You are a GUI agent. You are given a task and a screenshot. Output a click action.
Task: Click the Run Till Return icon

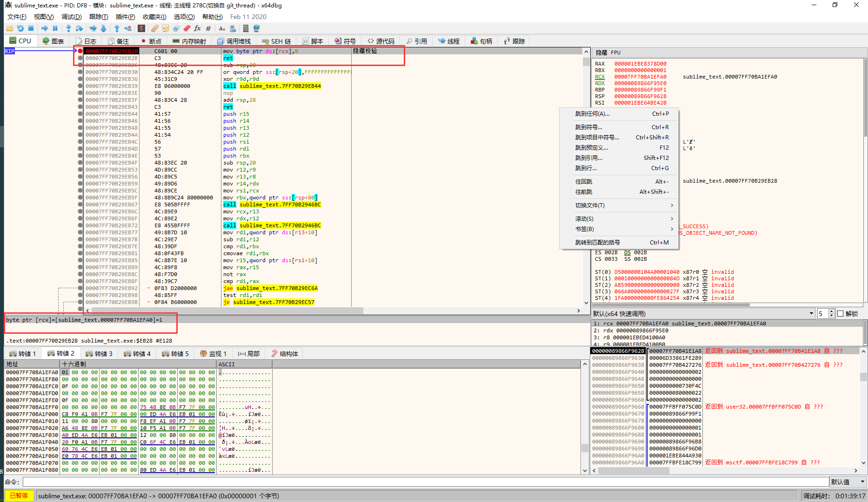[117, 28]
